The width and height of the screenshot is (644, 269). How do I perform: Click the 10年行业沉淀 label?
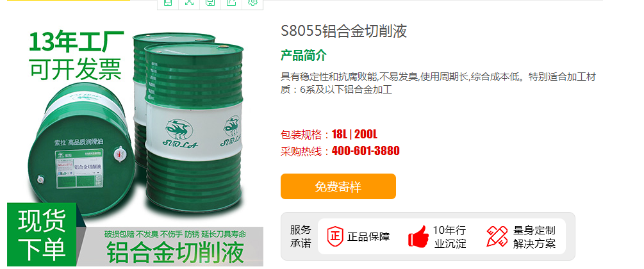tap(450, 237)
